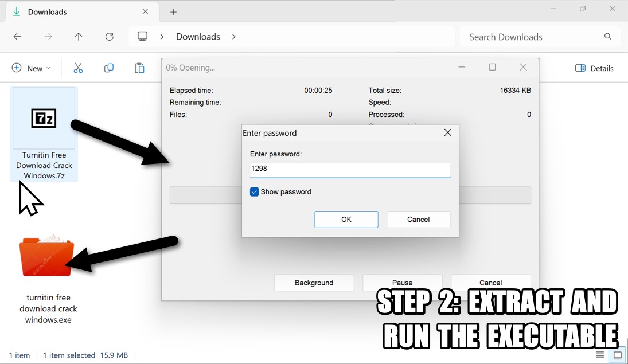The width and height of the screenshot is (628, 364).
Task: Click the Forward navigation arrow
Action: (x=48, y=37)
